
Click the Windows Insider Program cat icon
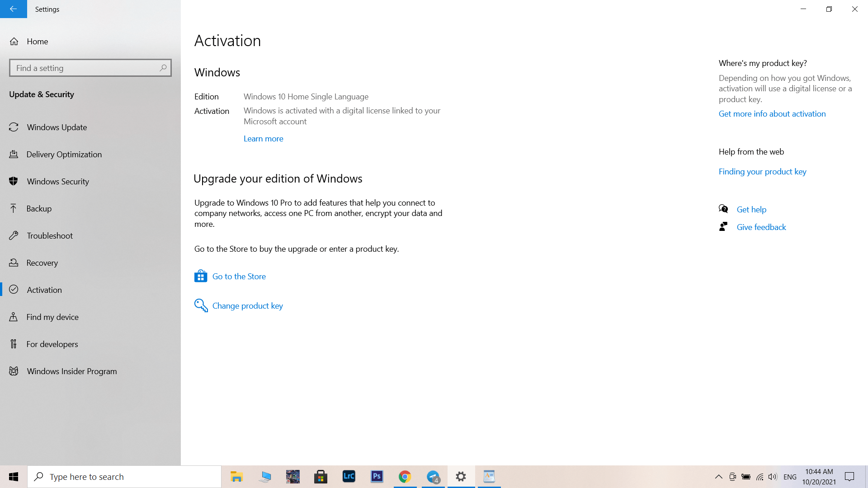(14, 371)
